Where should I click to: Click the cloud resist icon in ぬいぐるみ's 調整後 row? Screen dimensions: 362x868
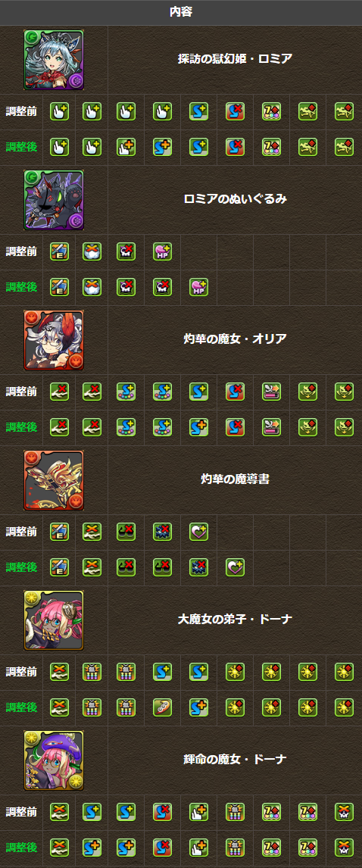pos(92,287)
